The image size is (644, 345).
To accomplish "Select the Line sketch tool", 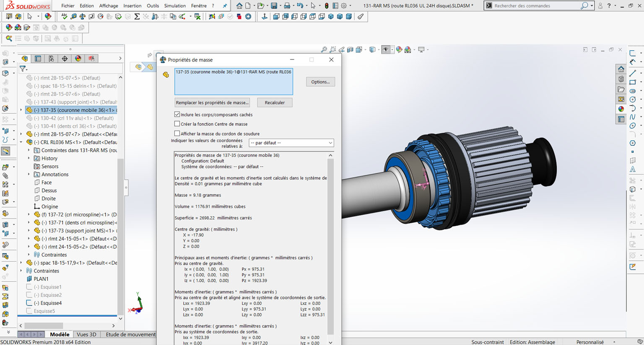I will pyautogui.click(x=633, y=73).
